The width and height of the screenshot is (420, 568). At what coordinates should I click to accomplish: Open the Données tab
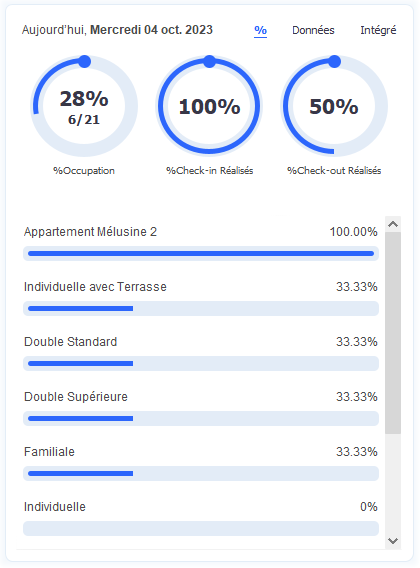click(313, 30)
